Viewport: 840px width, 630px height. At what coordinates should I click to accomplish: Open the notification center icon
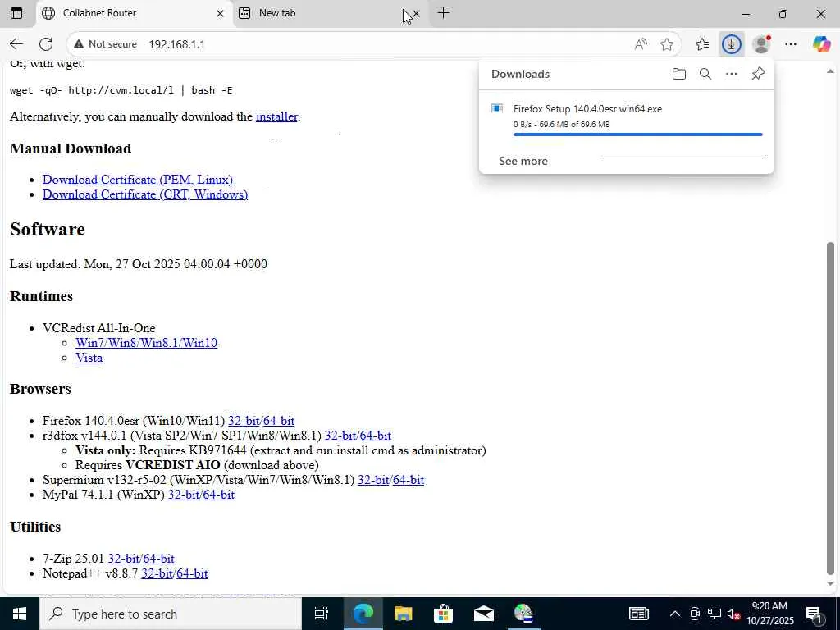[x=814, y=614]
